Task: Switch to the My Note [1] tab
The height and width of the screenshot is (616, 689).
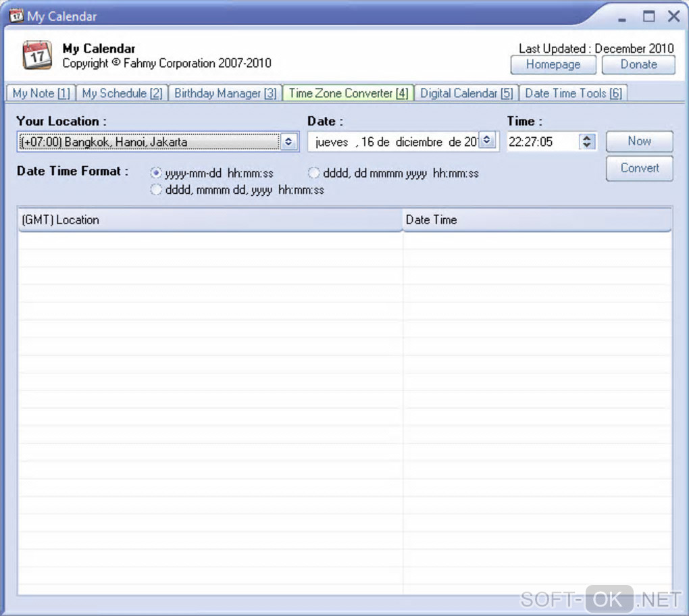Action: point(41,93)
